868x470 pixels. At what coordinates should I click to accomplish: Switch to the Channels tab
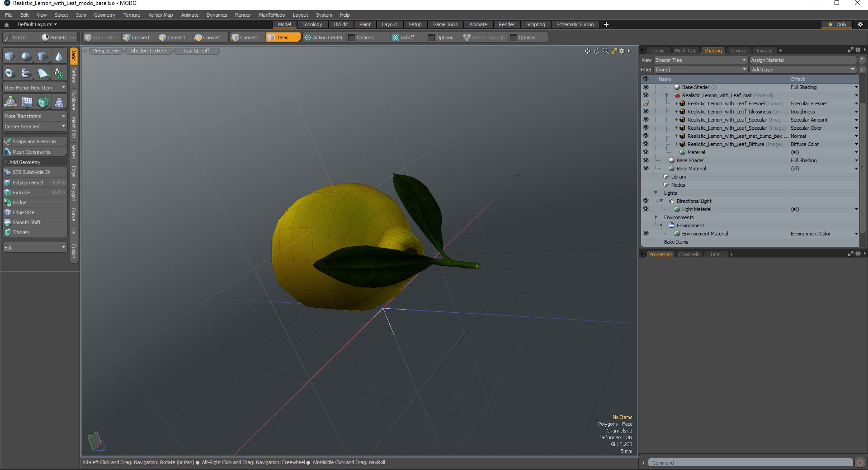689,254
